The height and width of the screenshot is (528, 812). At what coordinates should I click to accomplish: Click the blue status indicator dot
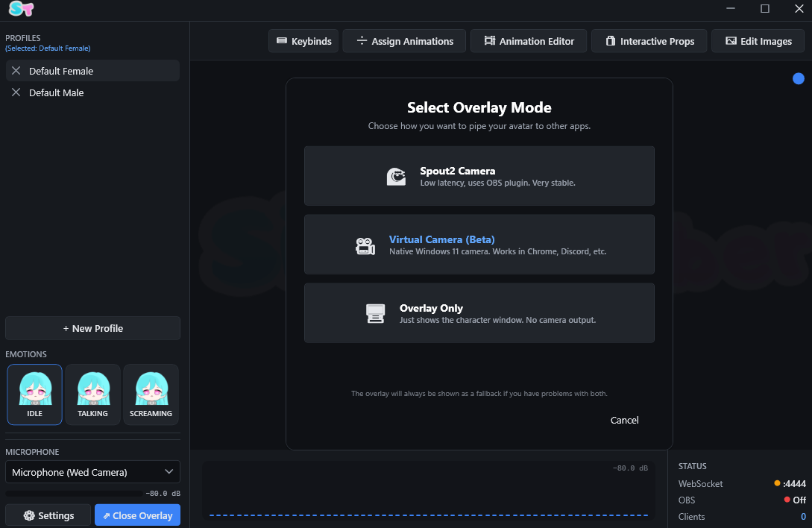(799, 78)
